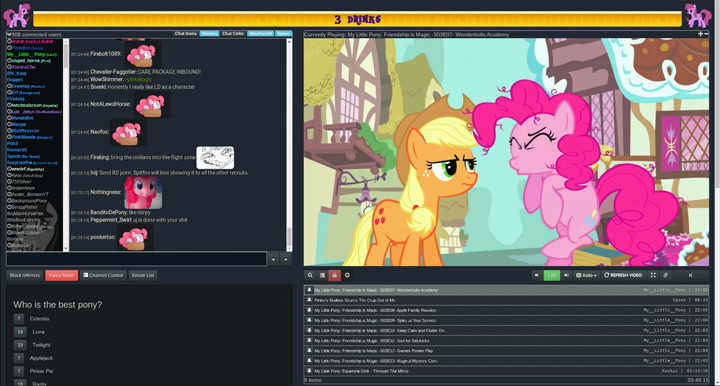Click username NotALewdHorse in chat
This screenshot has height=386, width=720.
(110, 104)
